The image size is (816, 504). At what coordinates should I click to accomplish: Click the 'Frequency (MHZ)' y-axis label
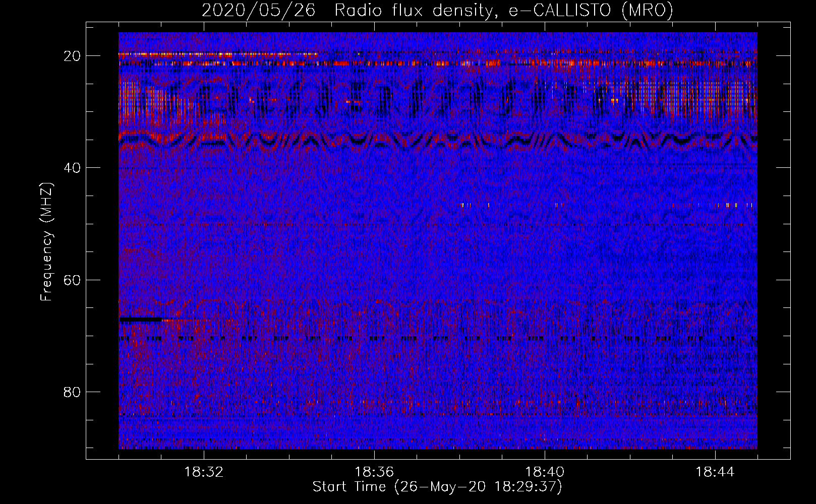pos(46,242)
